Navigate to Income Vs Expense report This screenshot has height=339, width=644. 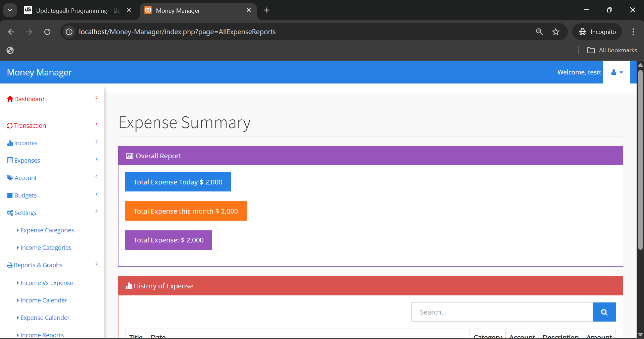(46, 283)
